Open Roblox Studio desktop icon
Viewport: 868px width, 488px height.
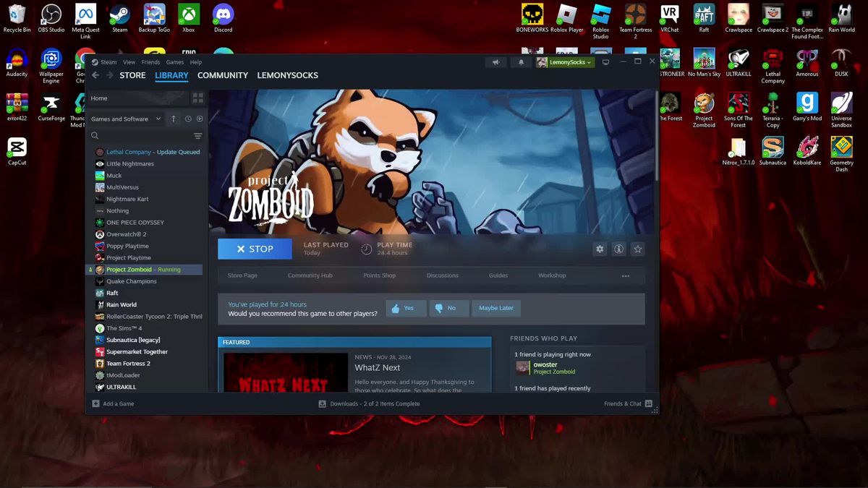pos(601,21)
